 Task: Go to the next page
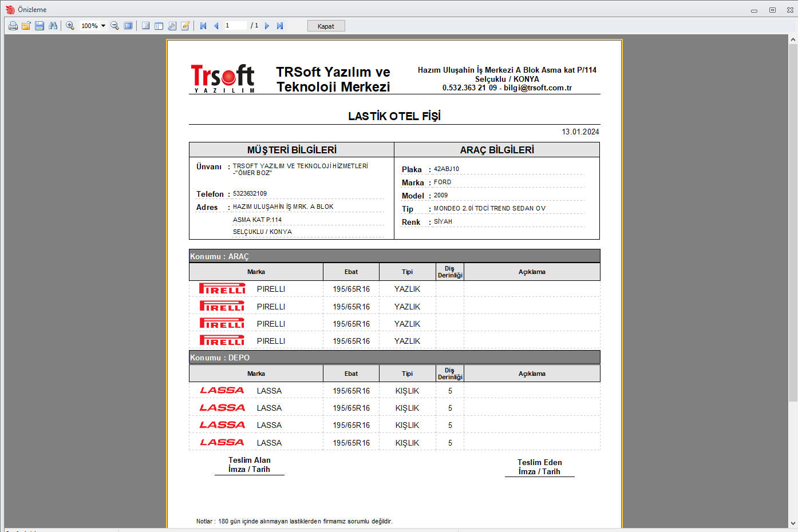coord(267,26)
